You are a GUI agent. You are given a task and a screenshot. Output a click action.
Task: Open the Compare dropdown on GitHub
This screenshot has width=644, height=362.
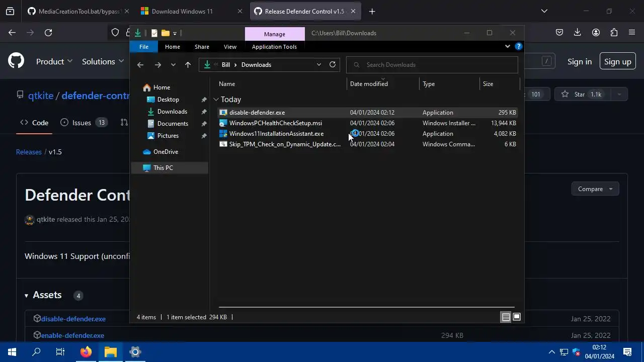[595, 189]
